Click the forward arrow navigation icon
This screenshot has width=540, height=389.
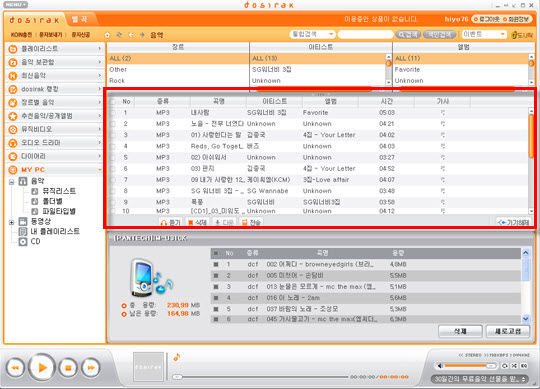(x=142, y=35)
